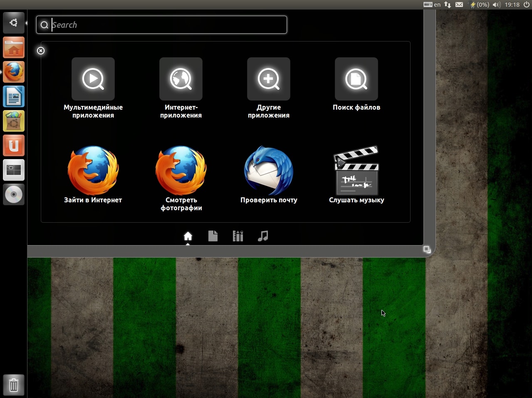Open the network connection indicator
532x398 pixels.
[448, 5]
